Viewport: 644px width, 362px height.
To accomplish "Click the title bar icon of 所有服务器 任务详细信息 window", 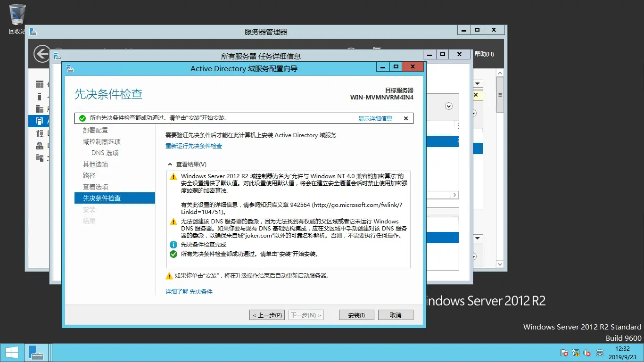I will coord(58,56).
